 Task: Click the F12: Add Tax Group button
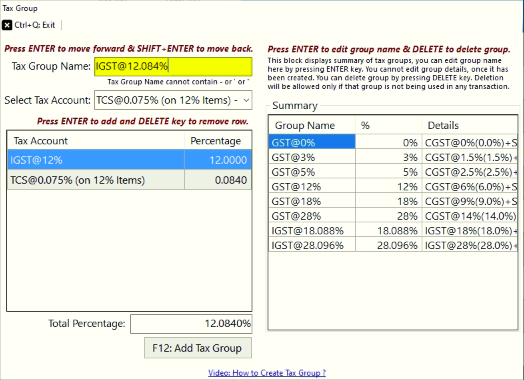point(198,348)
